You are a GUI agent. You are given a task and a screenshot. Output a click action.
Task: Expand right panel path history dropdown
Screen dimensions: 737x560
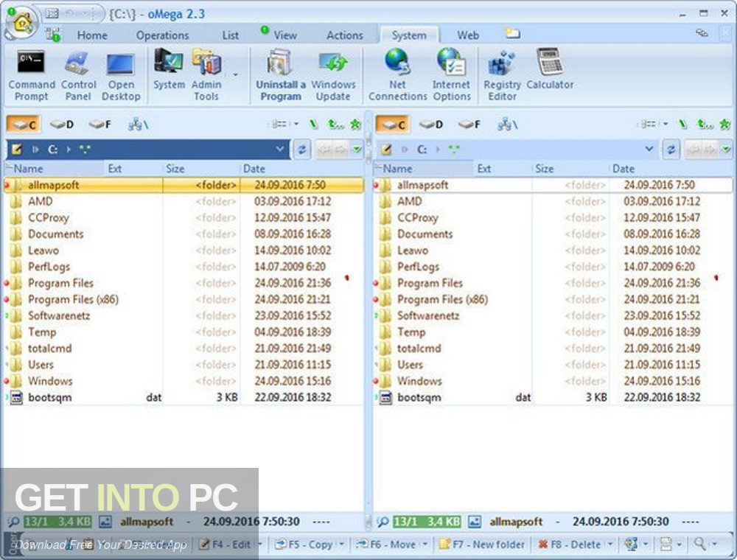[x=649, y=149]
